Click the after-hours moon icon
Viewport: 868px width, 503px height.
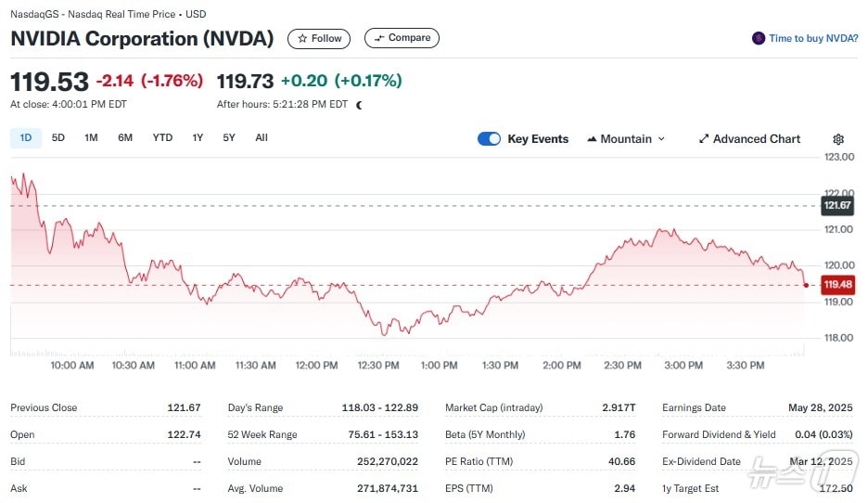click(x=360, y=105)
